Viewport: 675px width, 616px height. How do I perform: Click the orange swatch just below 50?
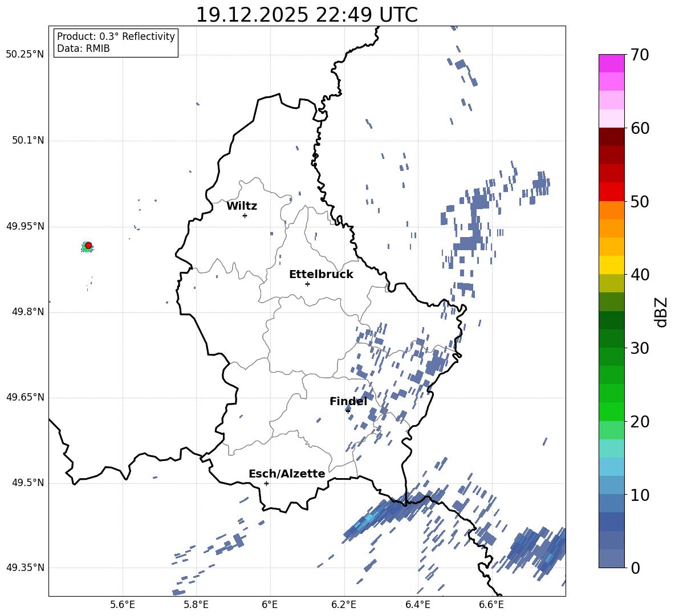click(611, 210)
